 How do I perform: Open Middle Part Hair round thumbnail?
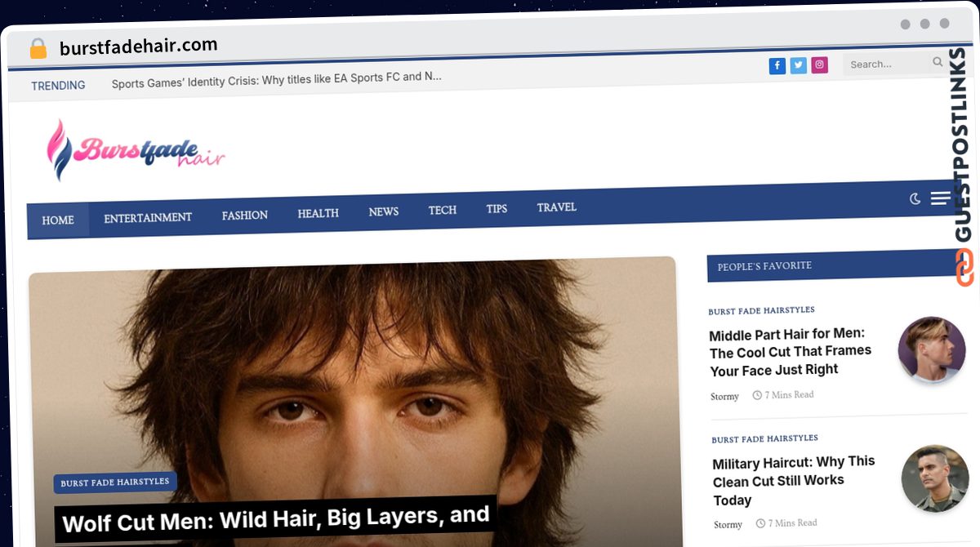[x=932, y=349]
